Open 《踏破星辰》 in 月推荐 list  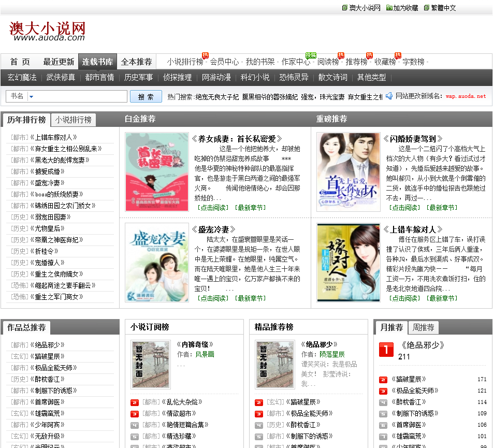click(x=409, y=379)
